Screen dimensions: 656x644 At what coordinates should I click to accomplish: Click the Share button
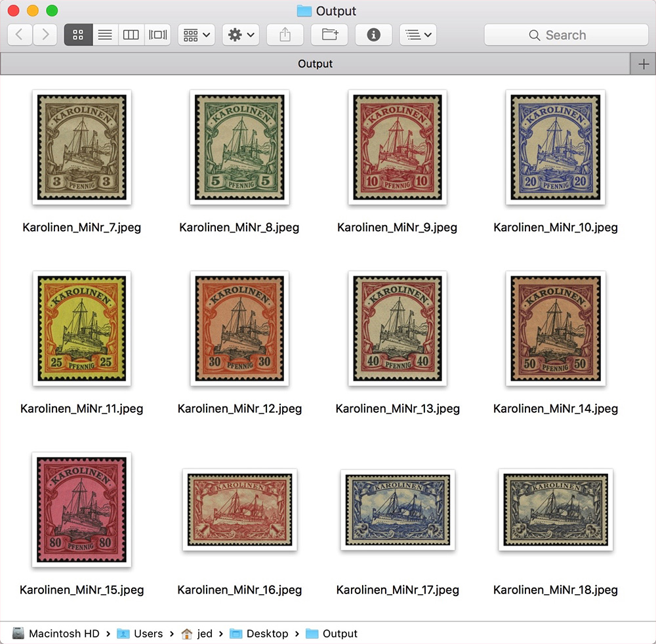pyautogui.click(x=285, y=34)
